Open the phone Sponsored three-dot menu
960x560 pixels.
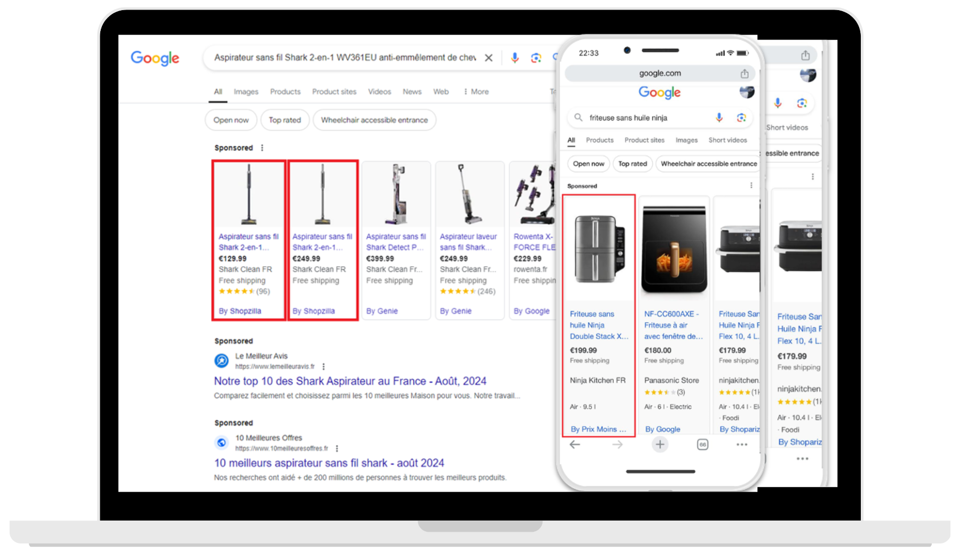tap(751, 186)
